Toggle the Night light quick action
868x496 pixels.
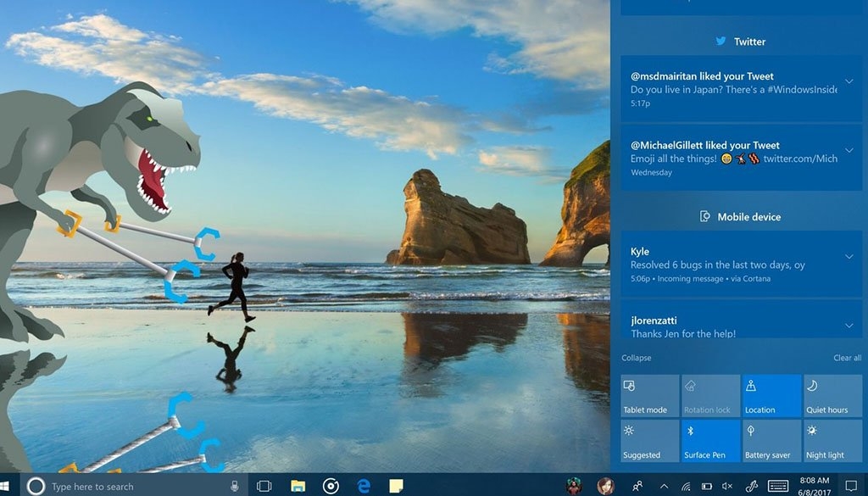[832, 441]
